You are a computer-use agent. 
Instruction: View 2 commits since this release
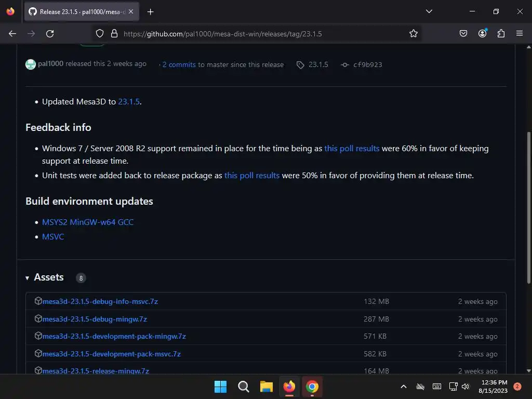point(179,64)
